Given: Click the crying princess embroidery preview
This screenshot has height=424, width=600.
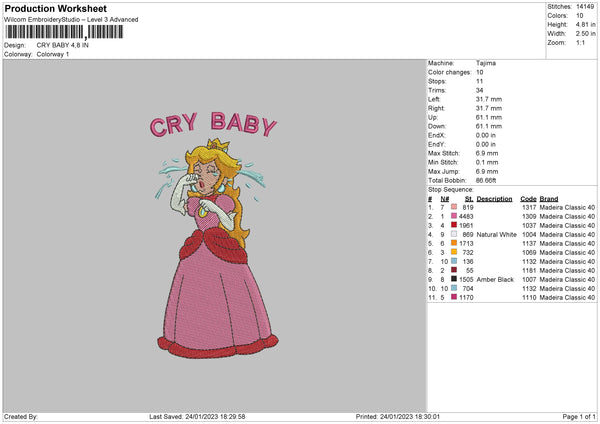Looking at the screenshot, I should click(217, 249).
